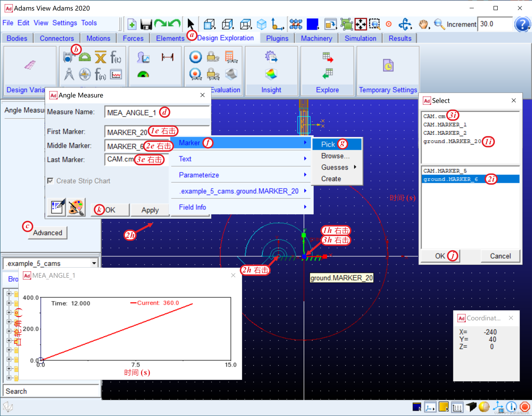Click the point-to-point distance measure icon
Image resolution: width=532 pixels, height=416 pixels.
pyautogui.click(x=167, y=57)
